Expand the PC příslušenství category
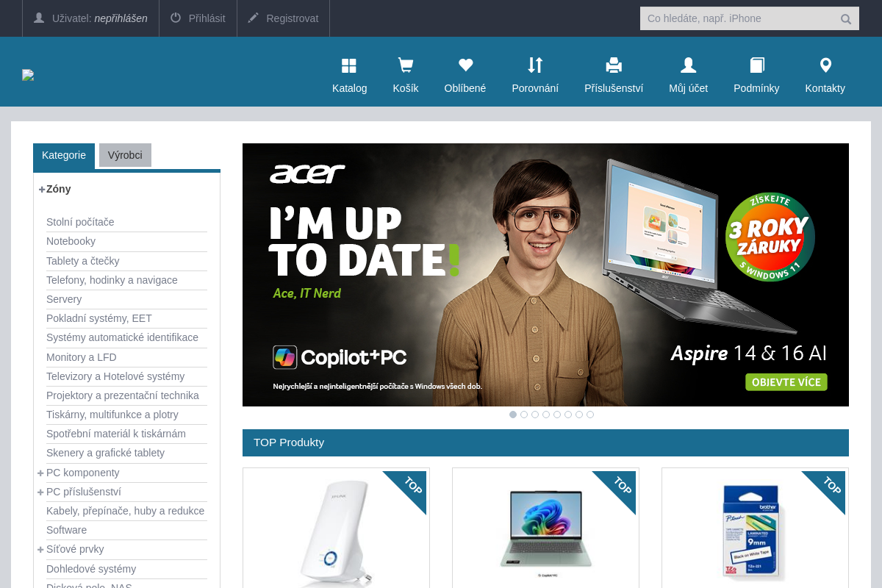The width and height of the screenshot is (882, 588). tap(40, 492)
